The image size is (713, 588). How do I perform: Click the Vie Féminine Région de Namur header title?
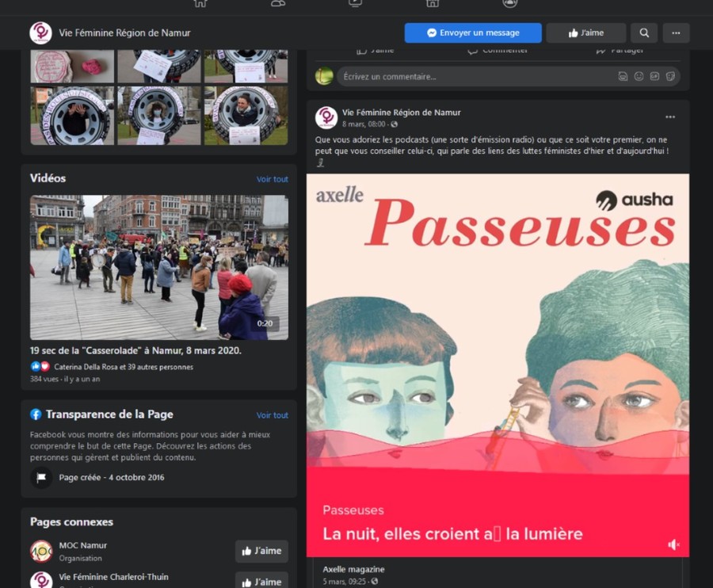point(124,32)
